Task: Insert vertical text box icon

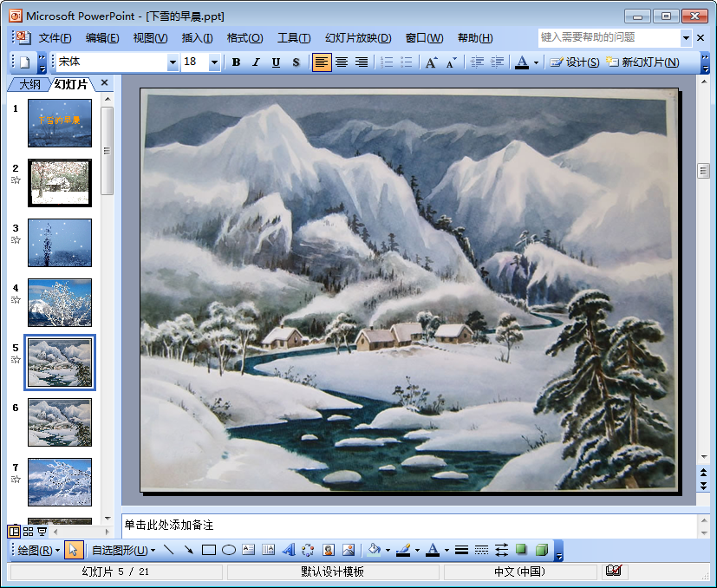Action: pyautogui.click(x=269, y=550)
